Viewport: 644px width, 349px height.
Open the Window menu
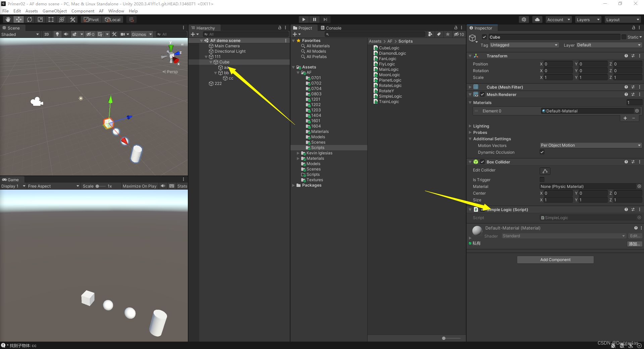coord(116,11)
